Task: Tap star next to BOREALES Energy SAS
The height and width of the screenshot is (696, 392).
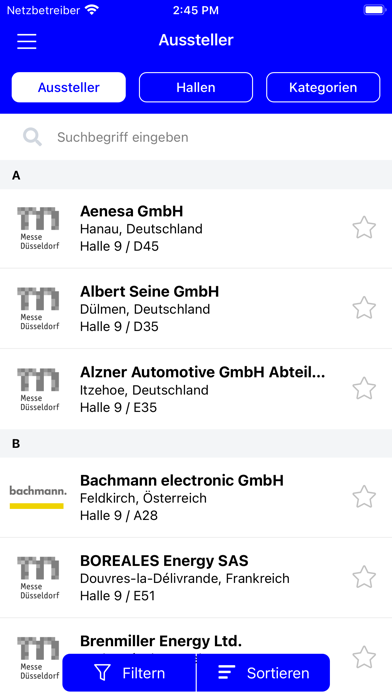Action: [x=364, y=577]
